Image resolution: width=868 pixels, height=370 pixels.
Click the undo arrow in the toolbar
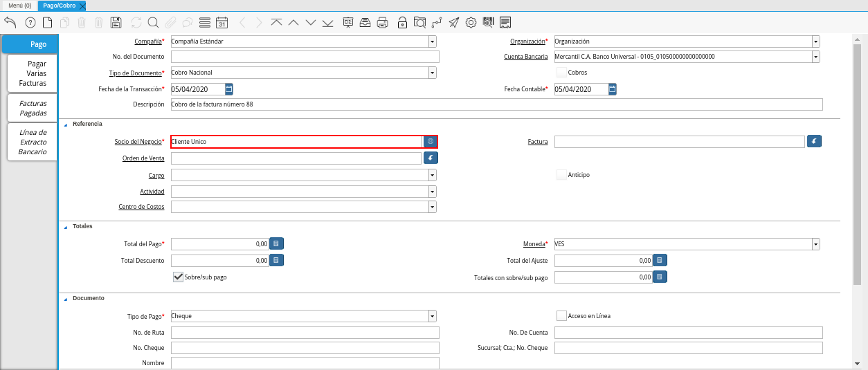[x=10, y=22]
